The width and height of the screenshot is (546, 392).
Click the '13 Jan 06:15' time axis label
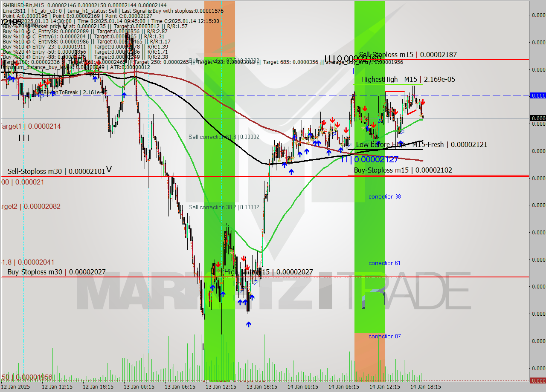coord(180,387)
